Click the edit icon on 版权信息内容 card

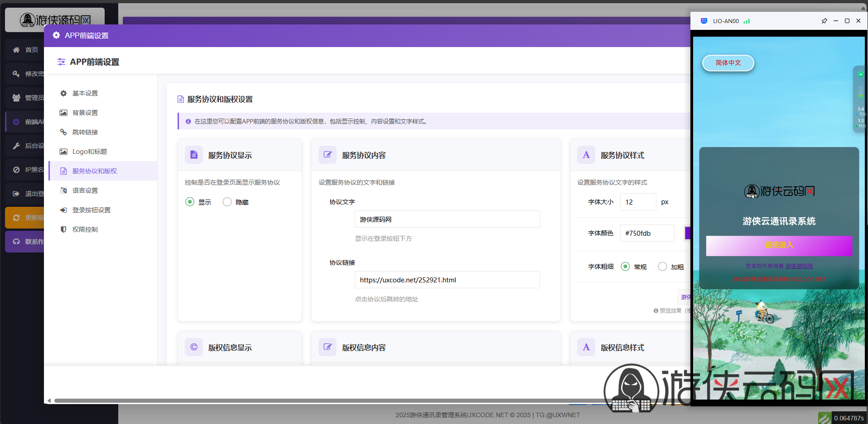coord(328,347)
